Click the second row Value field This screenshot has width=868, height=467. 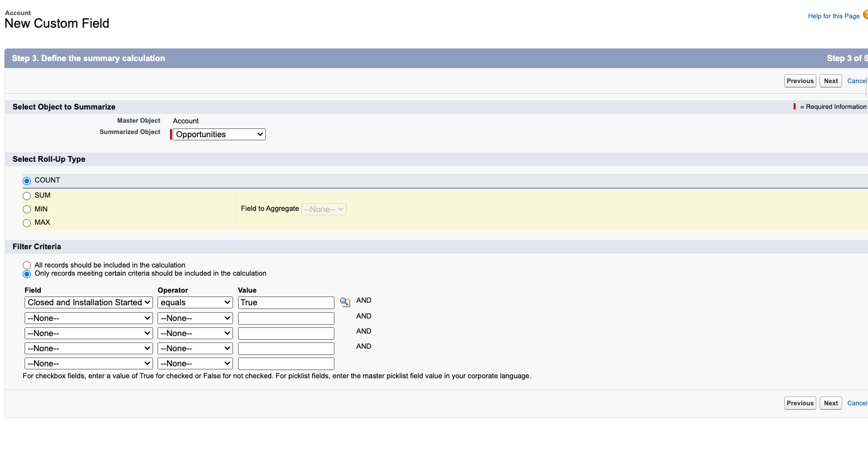286,318
